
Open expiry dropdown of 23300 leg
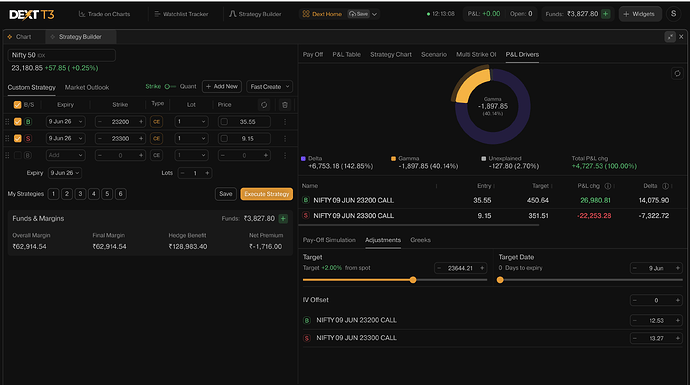point(66,139)
